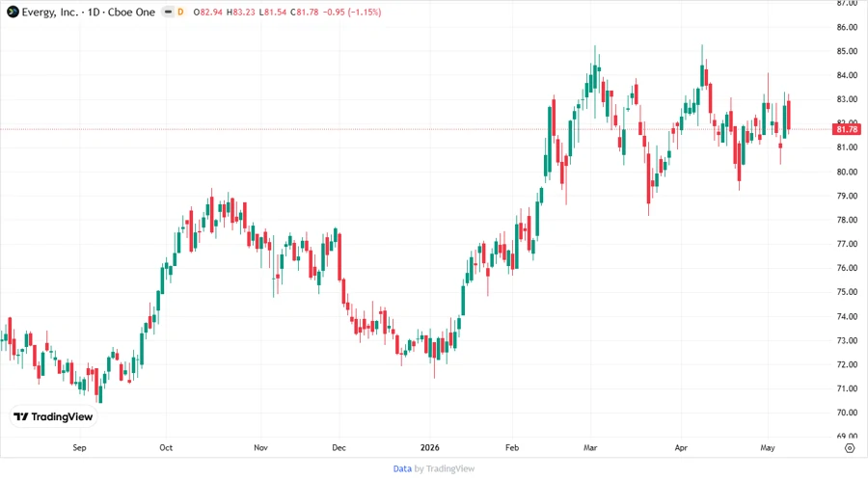Viewport: 868px width, 480px height.
Task: Click the close value C81.78
Action: (305, 12)
